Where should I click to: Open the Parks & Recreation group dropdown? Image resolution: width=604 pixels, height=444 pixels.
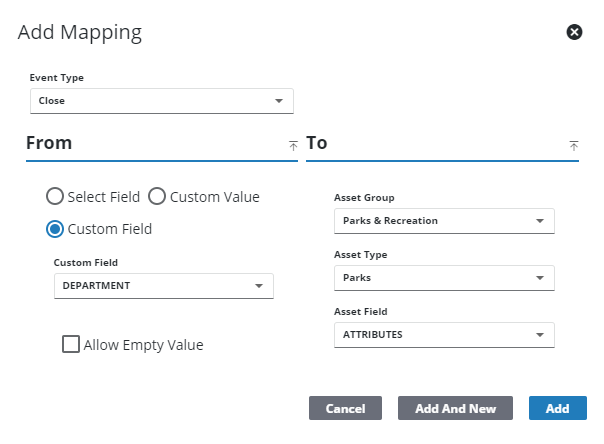point(430,221)
